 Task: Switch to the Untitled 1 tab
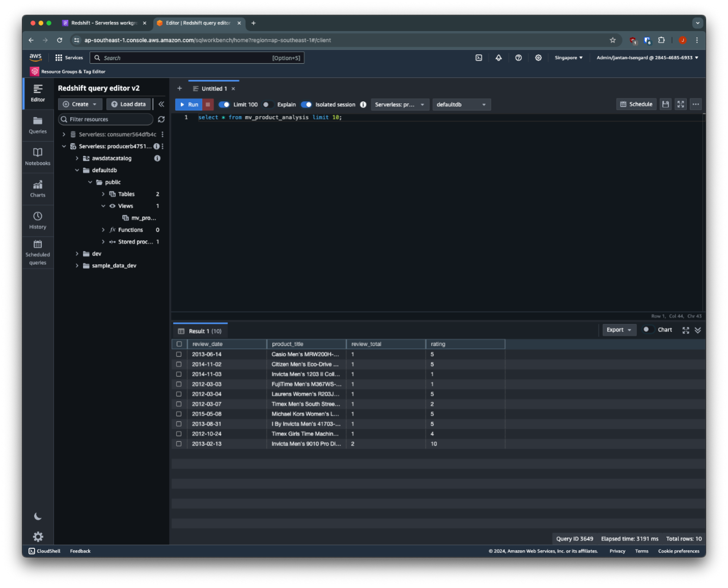(214, 89)
